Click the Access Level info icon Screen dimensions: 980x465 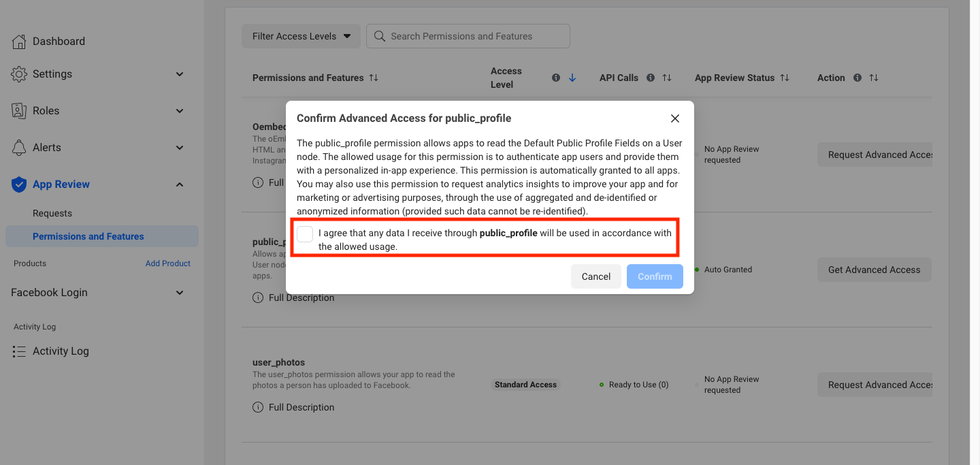coord(556,78)
